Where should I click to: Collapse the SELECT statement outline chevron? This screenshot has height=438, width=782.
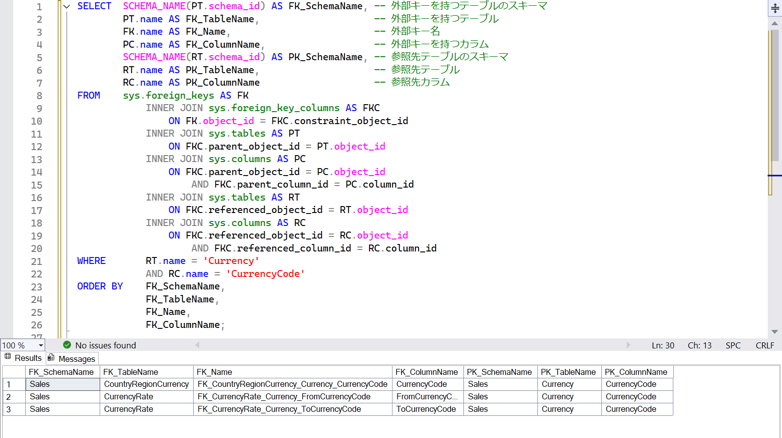pyautogui.click(x=66, y=6)
